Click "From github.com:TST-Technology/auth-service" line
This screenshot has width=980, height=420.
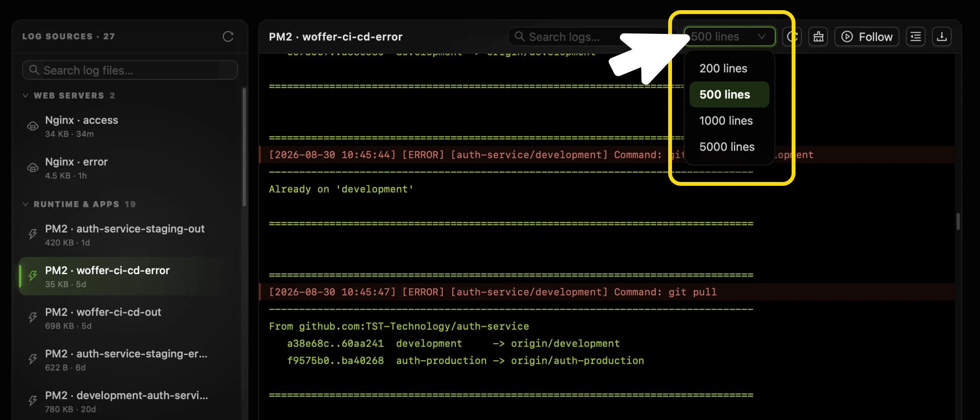coord(399,326)
